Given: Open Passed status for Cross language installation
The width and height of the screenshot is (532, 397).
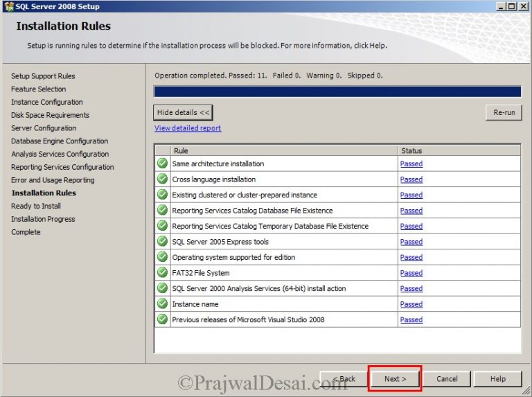Looking at the screenshot, I should pos(411,179).
